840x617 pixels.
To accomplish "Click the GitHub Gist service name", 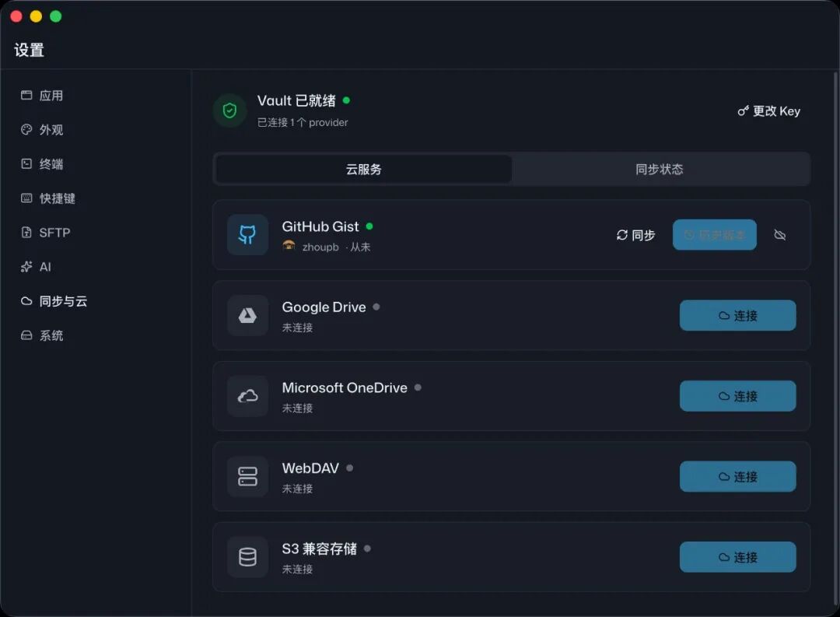I will click(x=320, y=226).
